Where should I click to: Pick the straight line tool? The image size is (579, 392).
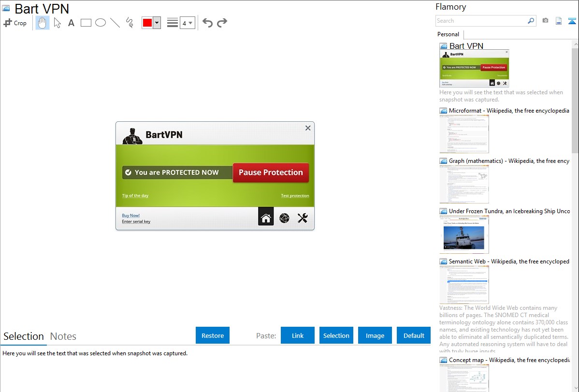(x=115, y=23)
